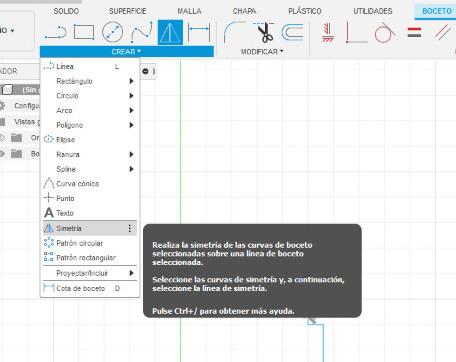Expand the Proyectar/Incluir submenu
This screenshot has height=362, width=456.
click(x=90, y=273)
